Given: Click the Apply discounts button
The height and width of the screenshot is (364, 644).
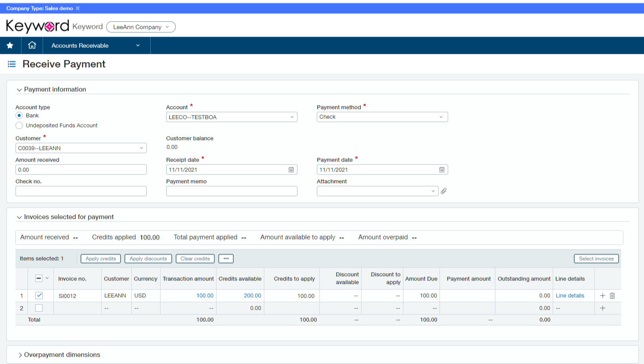Looking at the screenshot, I should point(148,258).
